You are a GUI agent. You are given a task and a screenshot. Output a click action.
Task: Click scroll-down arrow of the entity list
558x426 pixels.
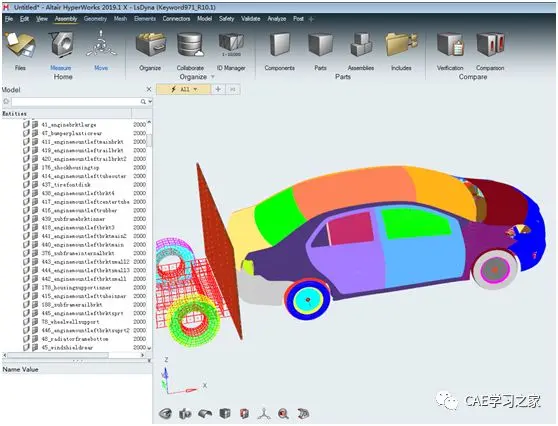point(149,348)
